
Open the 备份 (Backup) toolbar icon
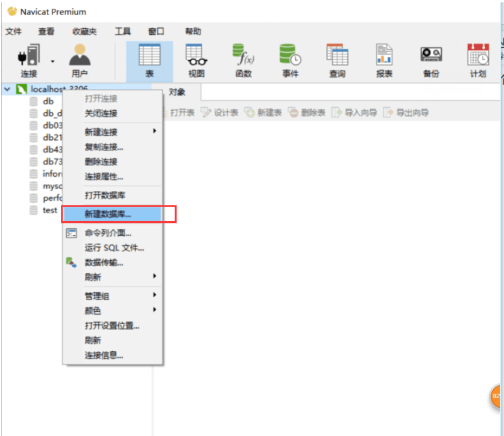pos(430,59)
